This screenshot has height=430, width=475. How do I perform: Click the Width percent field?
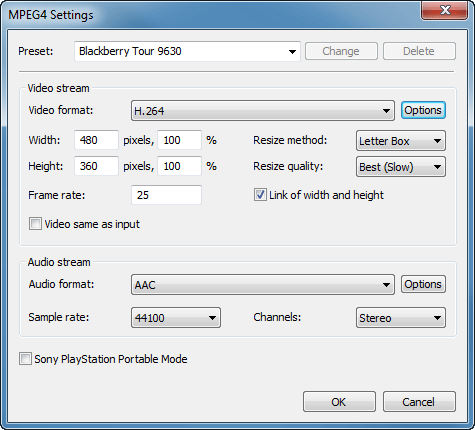179,140
